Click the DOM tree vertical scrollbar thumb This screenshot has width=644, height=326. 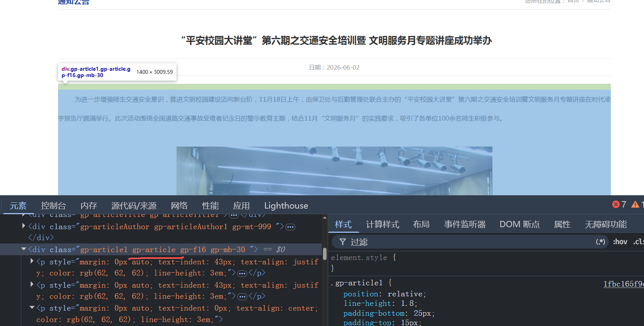point(325,254)
